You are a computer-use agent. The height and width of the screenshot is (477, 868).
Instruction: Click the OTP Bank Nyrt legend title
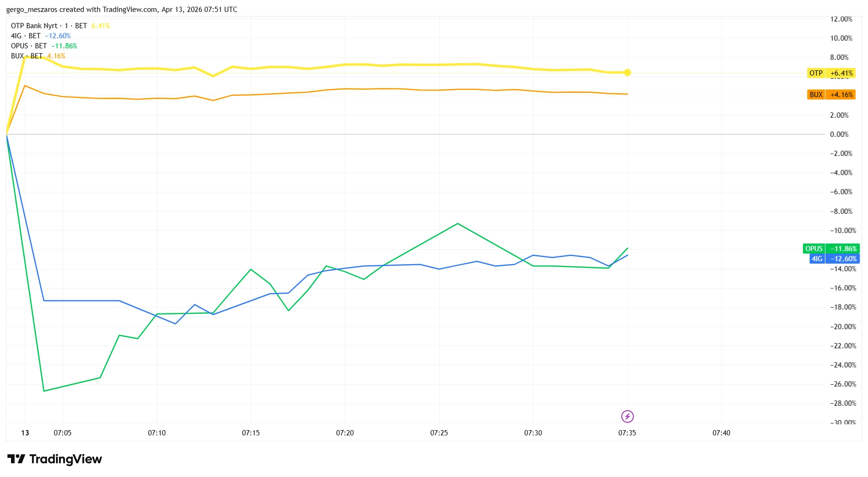tap(34, 26)
